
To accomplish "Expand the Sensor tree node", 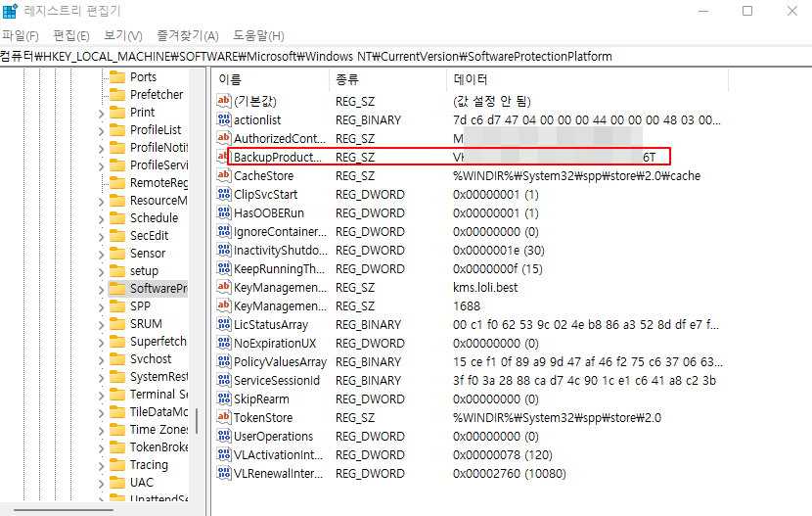I will click(102, 255).
